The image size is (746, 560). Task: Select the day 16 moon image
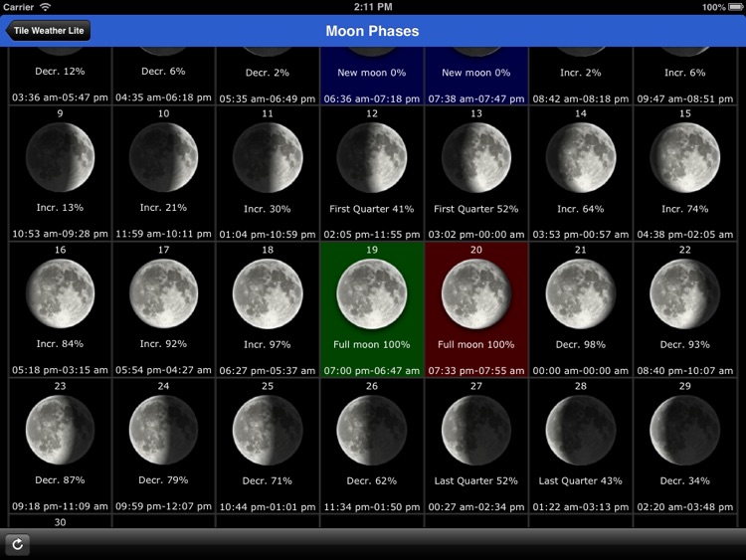click(x=60, y=293)
